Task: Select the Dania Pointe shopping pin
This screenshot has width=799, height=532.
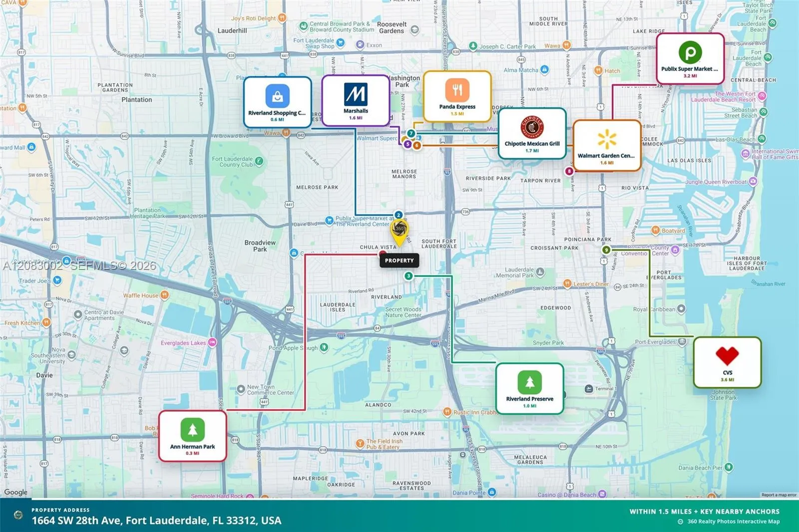Action: 492,492
